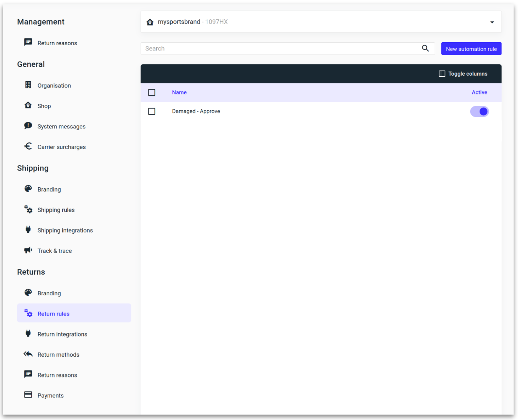Select the Shipping integrations plug icon

28,230
